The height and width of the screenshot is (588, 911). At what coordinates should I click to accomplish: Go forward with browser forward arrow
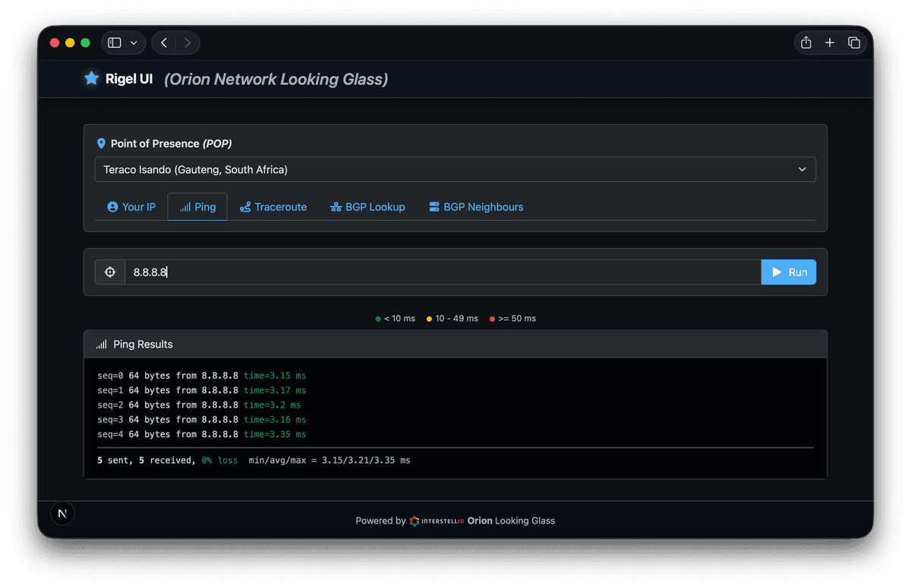pyautogui.click(x=188, y=42)
